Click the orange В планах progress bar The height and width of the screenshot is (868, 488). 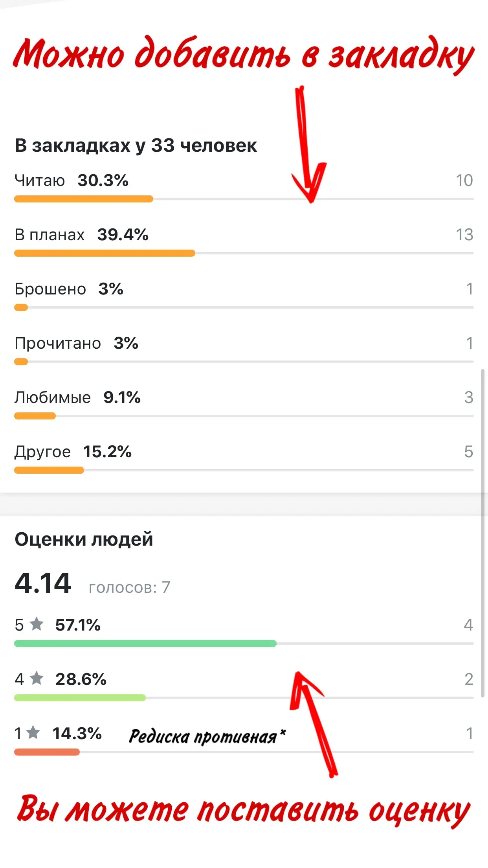tap(105, 253)
